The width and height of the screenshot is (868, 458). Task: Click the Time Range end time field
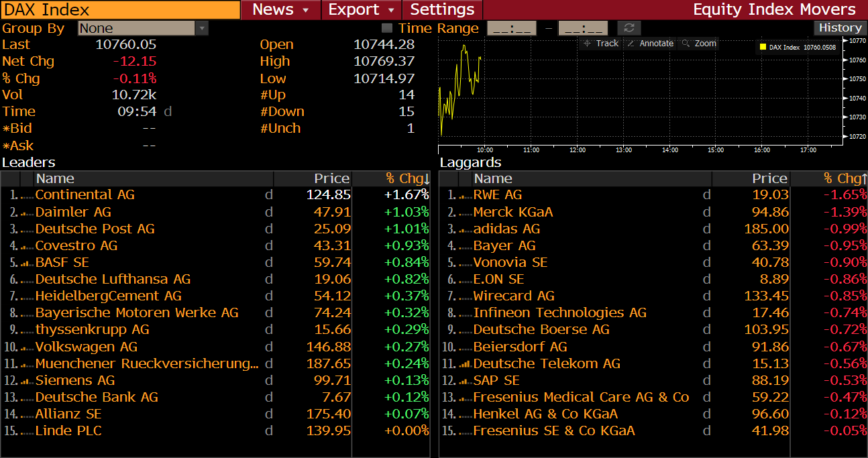pos(583,28)
